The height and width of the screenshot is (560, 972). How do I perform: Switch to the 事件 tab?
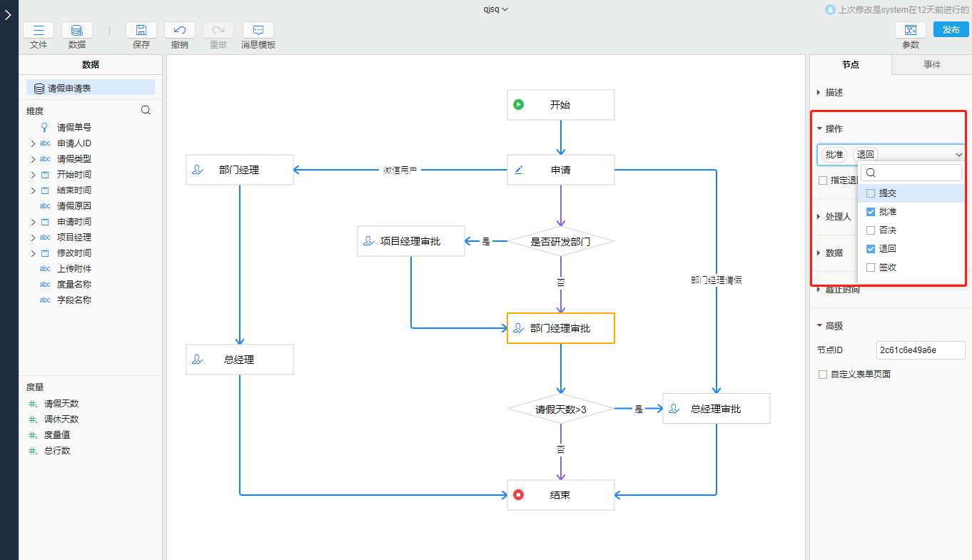(932, 65)
